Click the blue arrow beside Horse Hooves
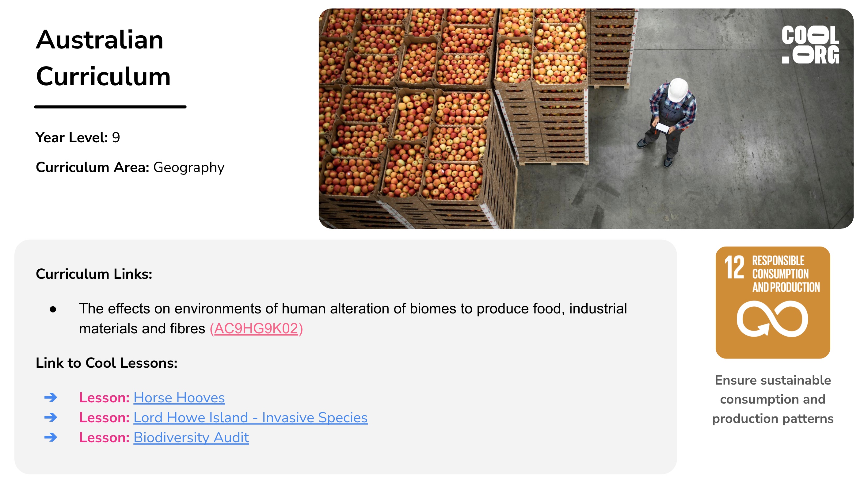This screenshot has width=868, height=487. click(51, 398)
